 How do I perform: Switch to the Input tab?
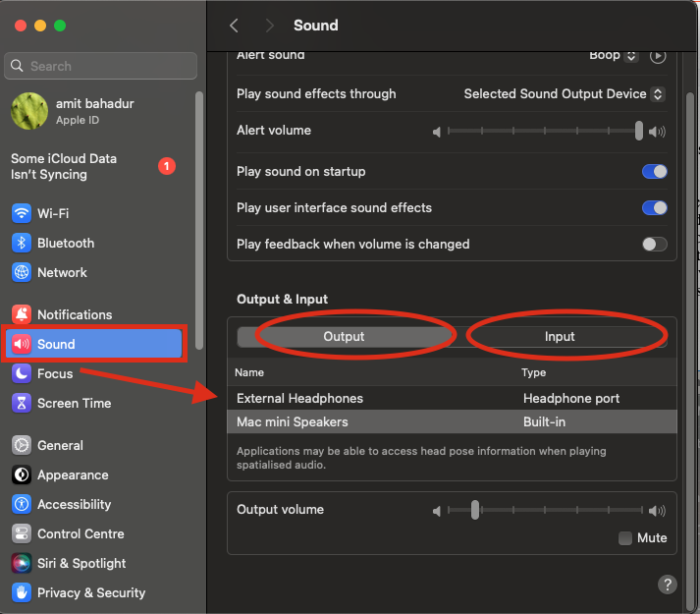[560, 337]
